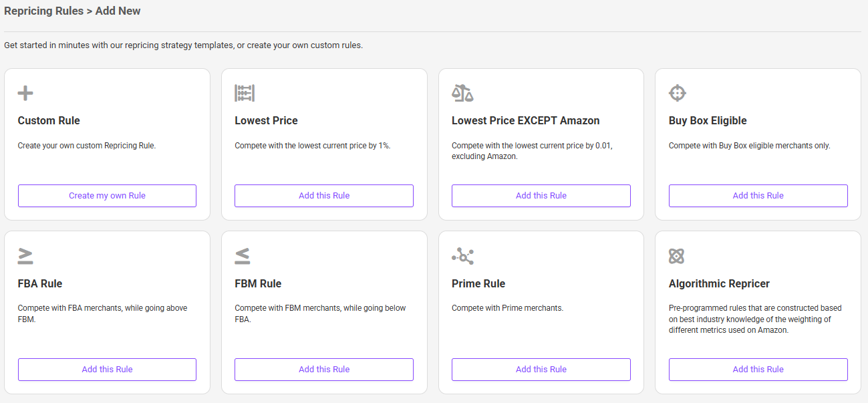The width and height of the screenshot is (868, 403).
Task: Click the balance scales icon above EXCEPT Amazon
Action: pyautogui.click(x=462, y=93)
